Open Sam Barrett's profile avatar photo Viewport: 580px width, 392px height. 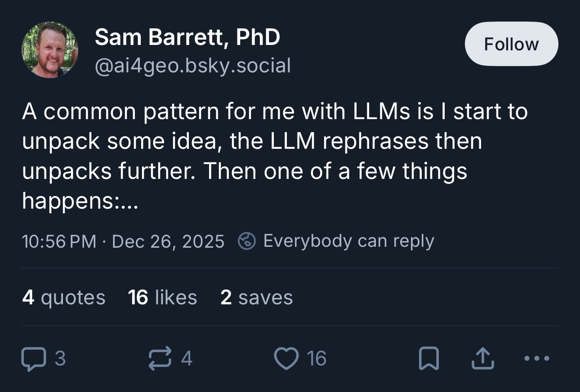pyautogui.click(x=49, y=50)
